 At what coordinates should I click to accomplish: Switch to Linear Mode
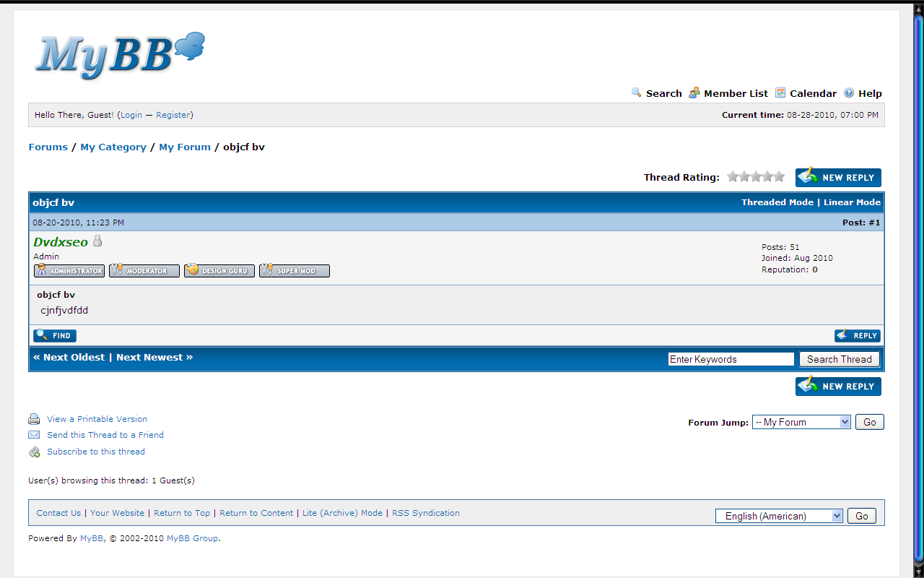click(852, 202)
